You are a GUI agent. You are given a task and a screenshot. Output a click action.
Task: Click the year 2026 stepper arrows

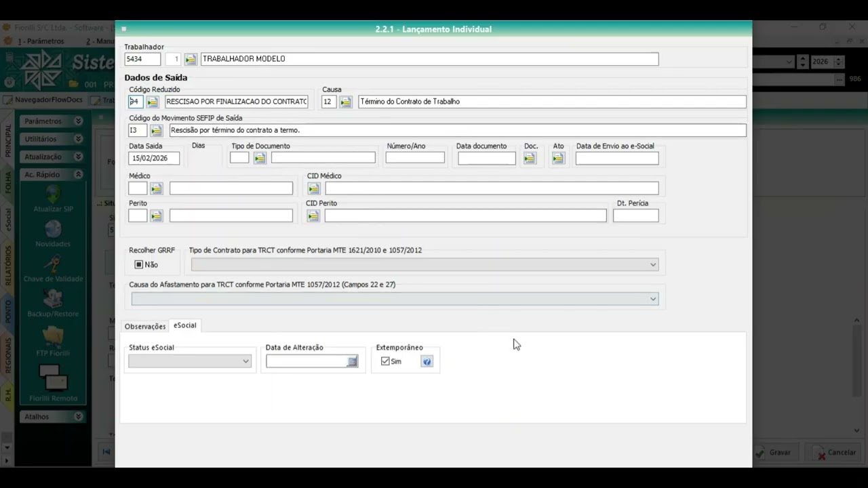click(839, 62)
